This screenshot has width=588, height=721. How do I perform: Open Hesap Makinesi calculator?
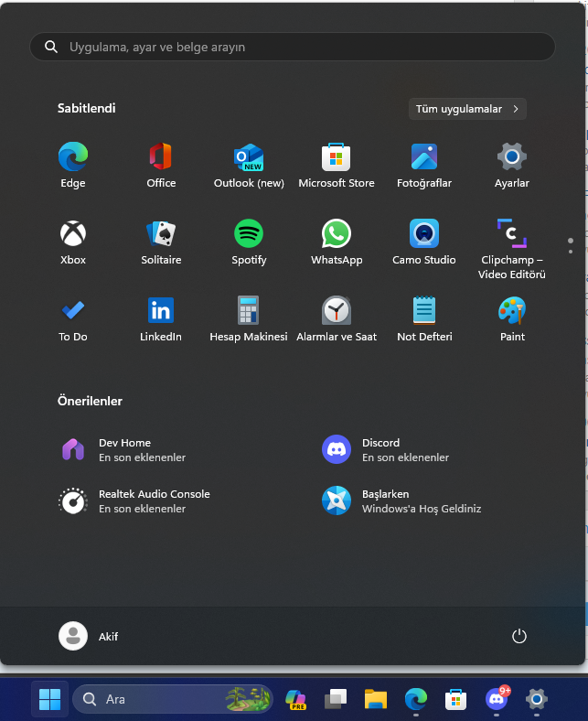(249, 318)
